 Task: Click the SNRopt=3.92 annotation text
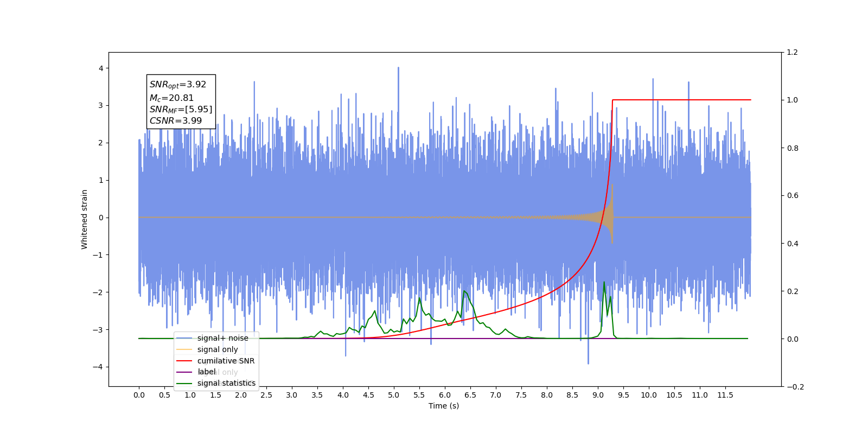pyautogui.click(x=178, y=85)
